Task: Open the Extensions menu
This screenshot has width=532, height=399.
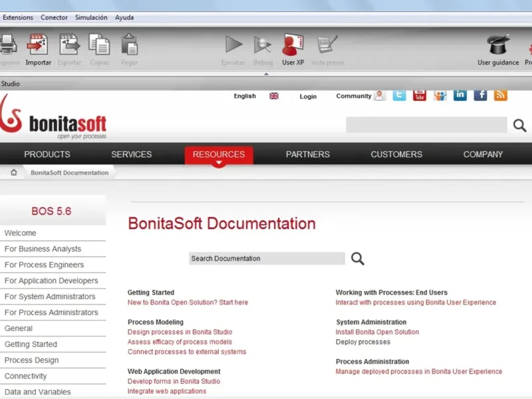Action: (x=18, y=17)
